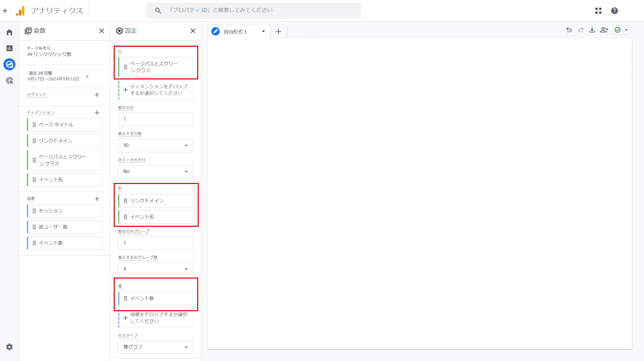Image resolution: width=644 pixels, height=361 pixels.
Task: Open the 表示する行数 dropdown
Action: 155,145
